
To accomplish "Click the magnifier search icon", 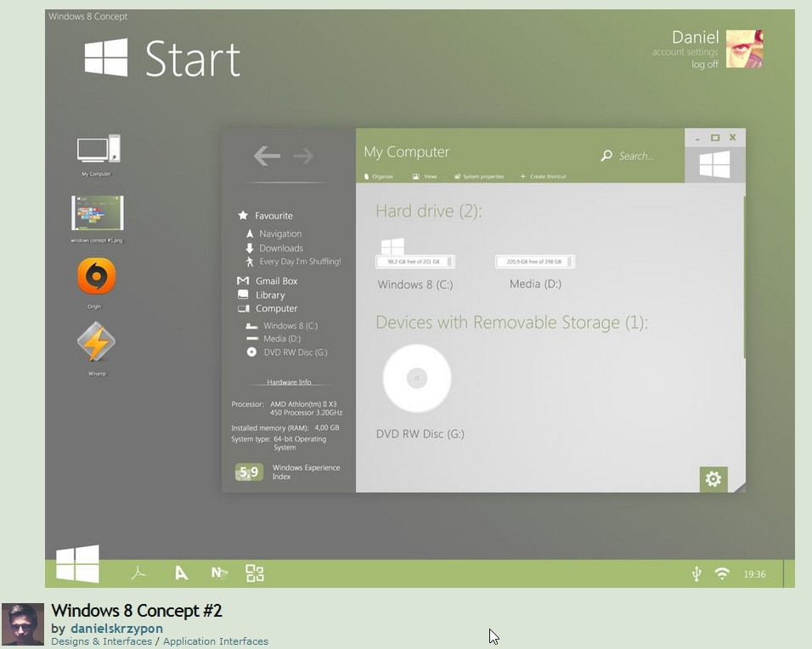I will [x=606, y=155].
